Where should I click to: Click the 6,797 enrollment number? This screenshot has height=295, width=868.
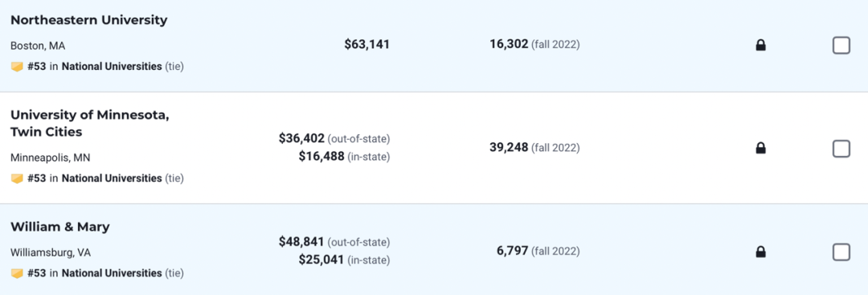tap(512, 252)
